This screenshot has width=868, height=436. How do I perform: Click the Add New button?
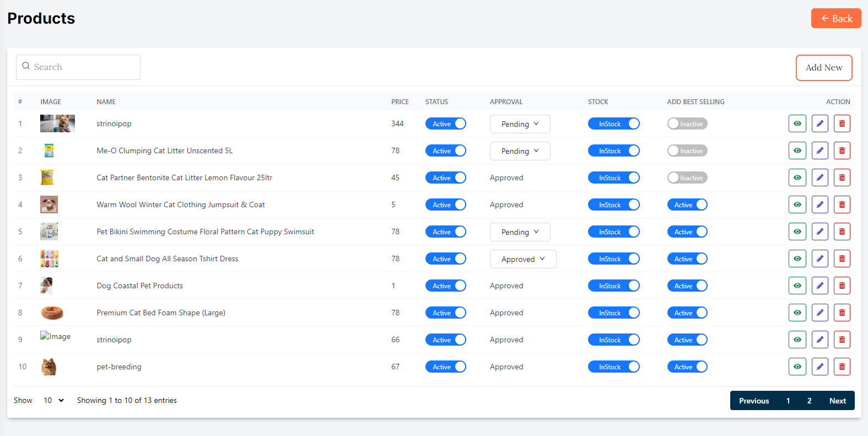click(823, 67)
